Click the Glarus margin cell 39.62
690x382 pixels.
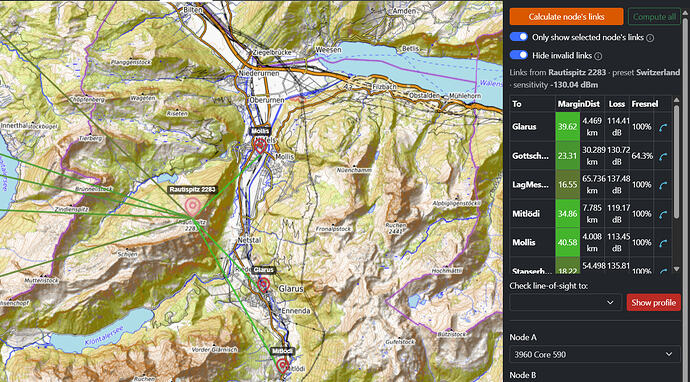point(568,127)
